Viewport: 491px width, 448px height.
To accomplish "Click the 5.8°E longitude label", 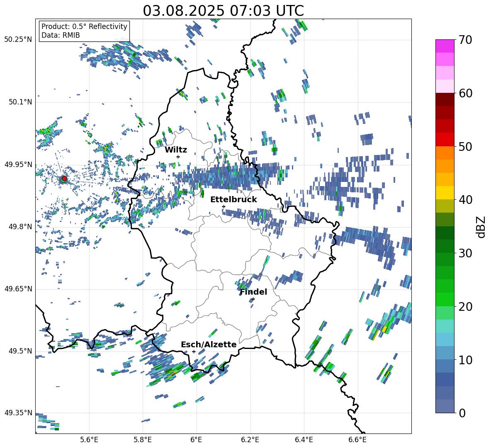I will pyautogui.click(x=143, y=440).
